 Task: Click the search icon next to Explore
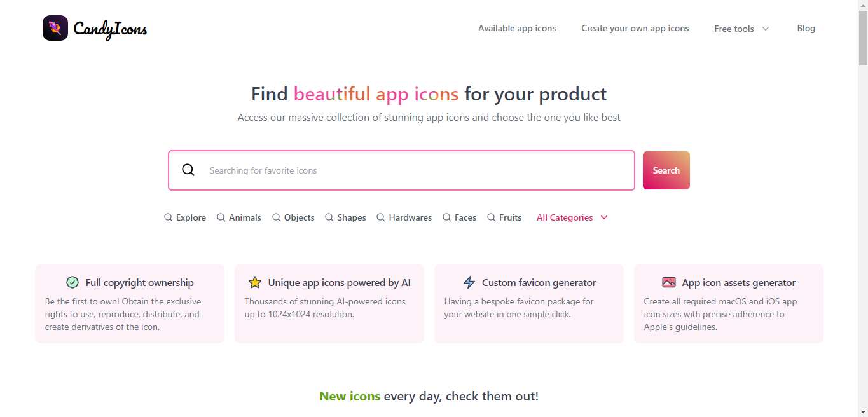[169, 217]
